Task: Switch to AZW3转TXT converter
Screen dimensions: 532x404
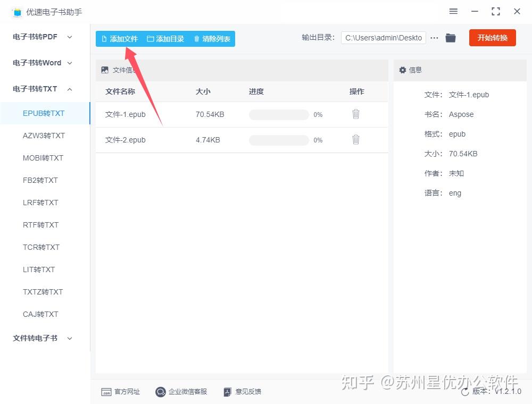Action: tap(44, 136)
